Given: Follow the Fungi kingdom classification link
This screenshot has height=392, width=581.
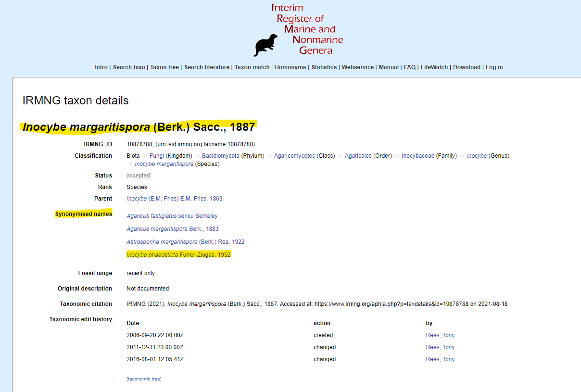Looking at the screenshot, I should 157,156.
